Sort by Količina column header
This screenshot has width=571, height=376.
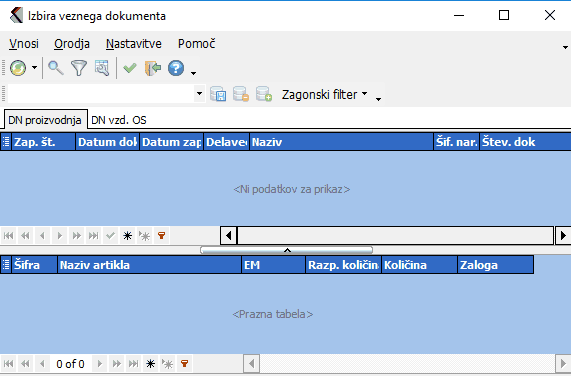420,265
